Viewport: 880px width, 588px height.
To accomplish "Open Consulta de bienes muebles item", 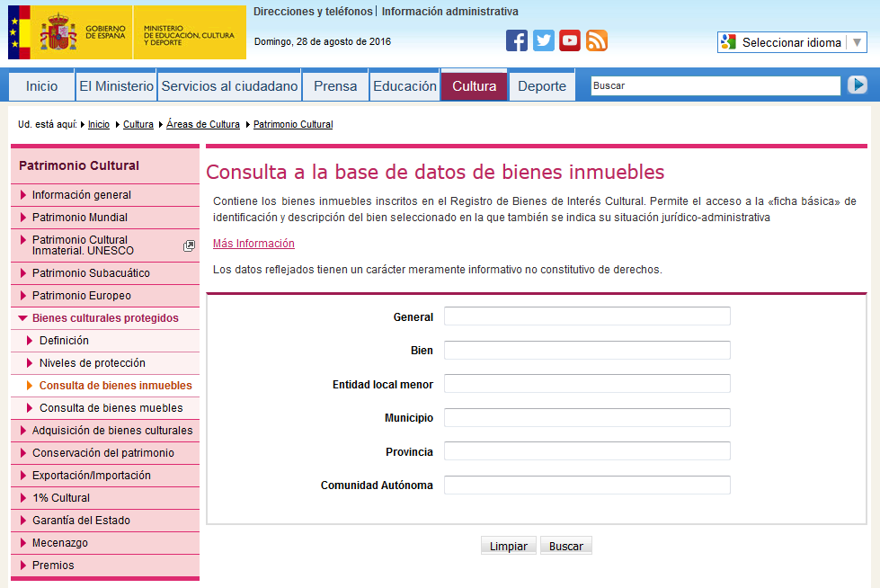I will click(105, 407).
